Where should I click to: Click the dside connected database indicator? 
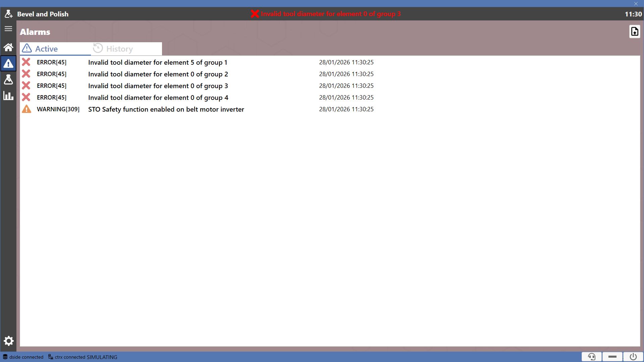(x=23, y=357)
